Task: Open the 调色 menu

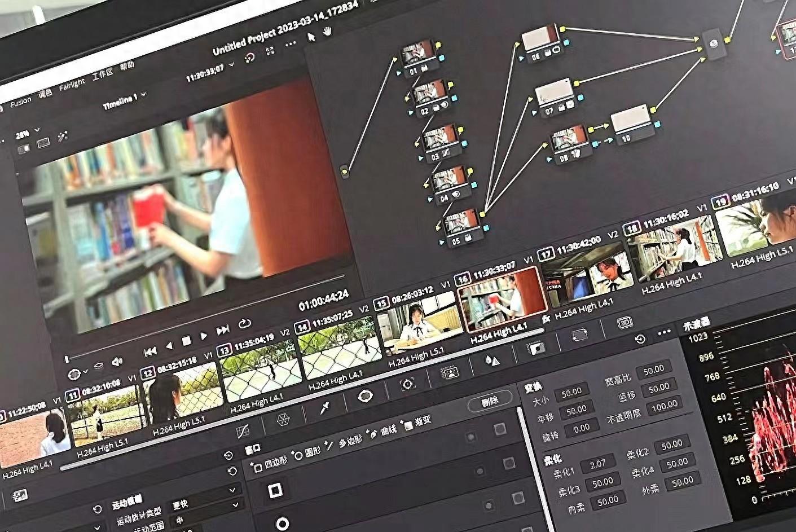Action: (46, 94)
